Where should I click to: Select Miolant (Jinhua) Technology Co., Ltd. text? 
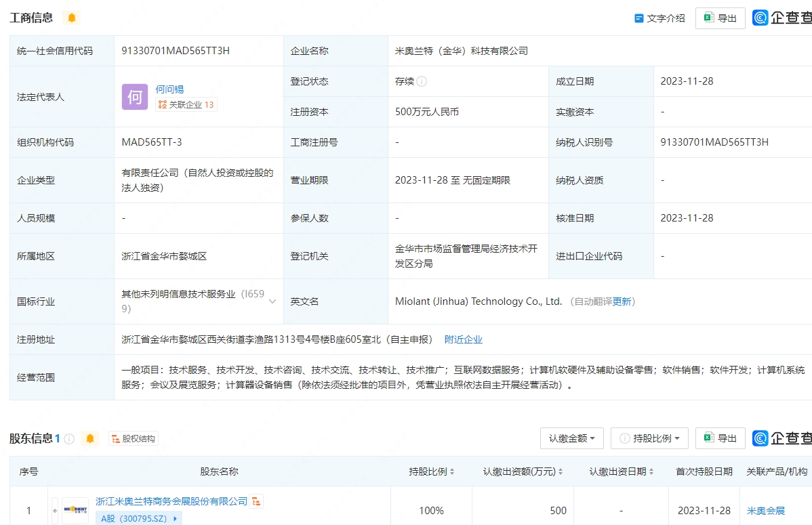tap(479, 301)
